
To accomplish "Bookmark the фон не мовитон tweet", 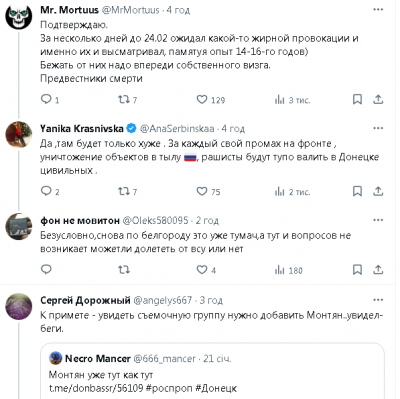I will pos(357,269).
